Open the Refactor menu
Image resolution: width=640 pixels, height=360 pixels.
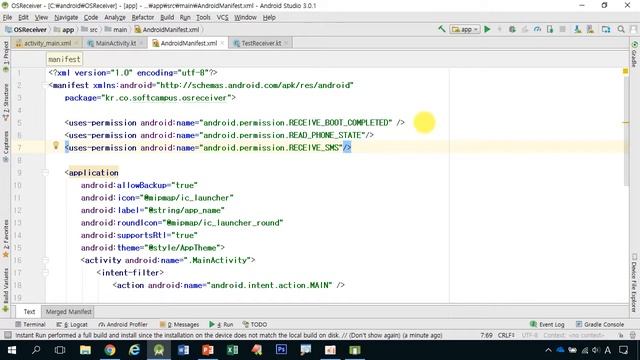143,18
